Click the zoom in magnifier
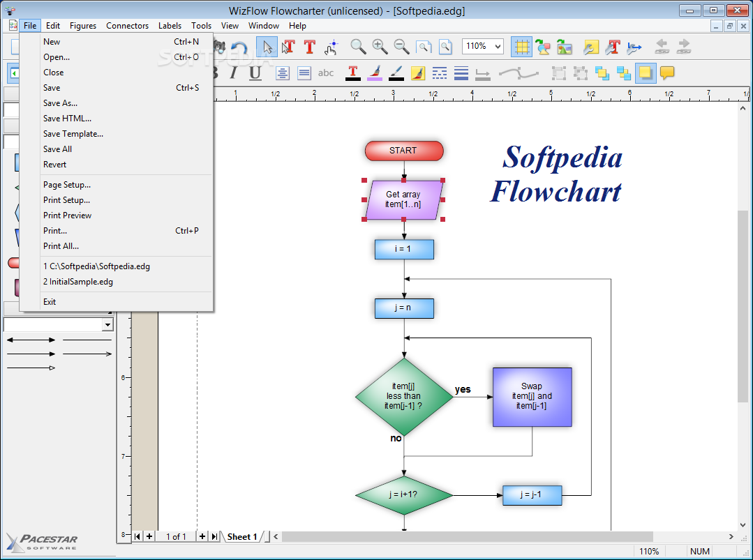Image resolution: width=753 pixels, height=560 pixels. coord(380,47)
